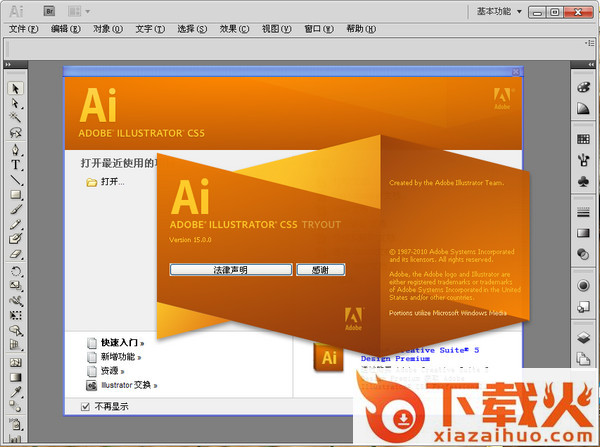Expand the left tools panel via double arrows
Image resolution: width=600 pixels, height=447 pixels.
point(8,65)
